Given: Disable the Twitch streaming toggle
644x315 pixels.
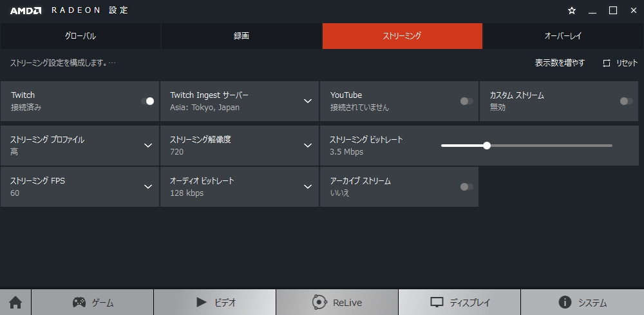Looking at the screenshot, I should pos(147,101).
